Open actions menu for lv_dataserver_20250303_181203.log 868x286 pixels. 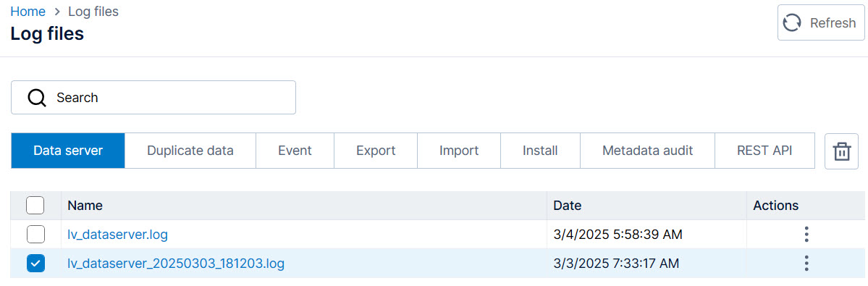click(806, 264)
